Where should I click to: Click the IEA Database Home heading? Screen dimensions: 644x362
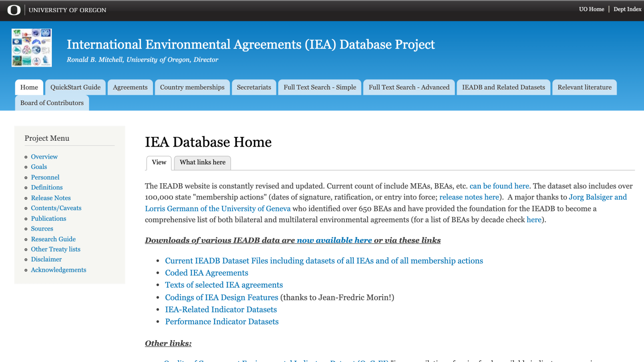[208, 142]
